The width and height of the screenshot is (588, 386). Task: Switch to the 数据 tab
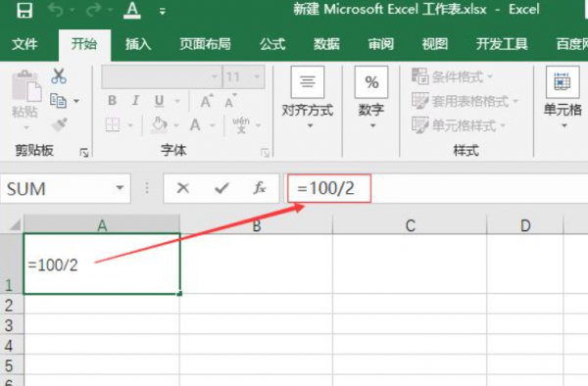(x=326, y=44)
